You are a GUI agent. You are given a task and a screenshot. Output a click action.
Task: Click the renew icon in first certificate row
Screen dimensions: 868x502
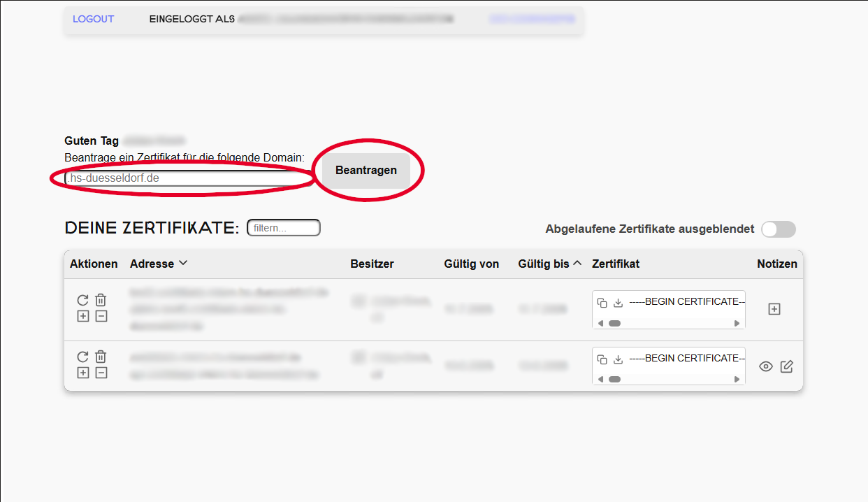(82, 300)
